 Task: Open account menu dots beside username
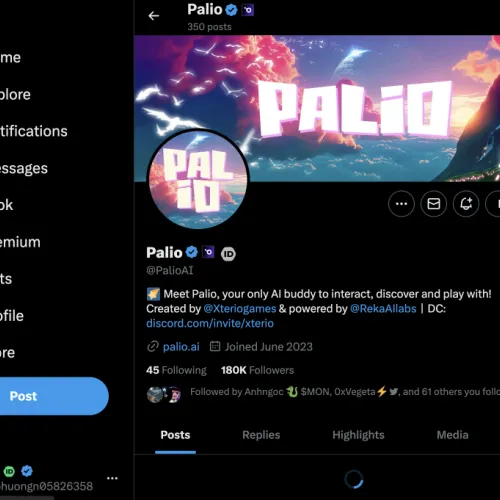(x=112, y=478)
